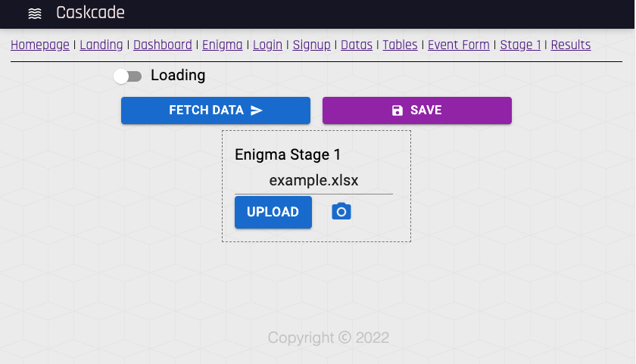Open the Dashboard link
The height and width of the screenshot is (364, 636).
[x=163, y=45]
